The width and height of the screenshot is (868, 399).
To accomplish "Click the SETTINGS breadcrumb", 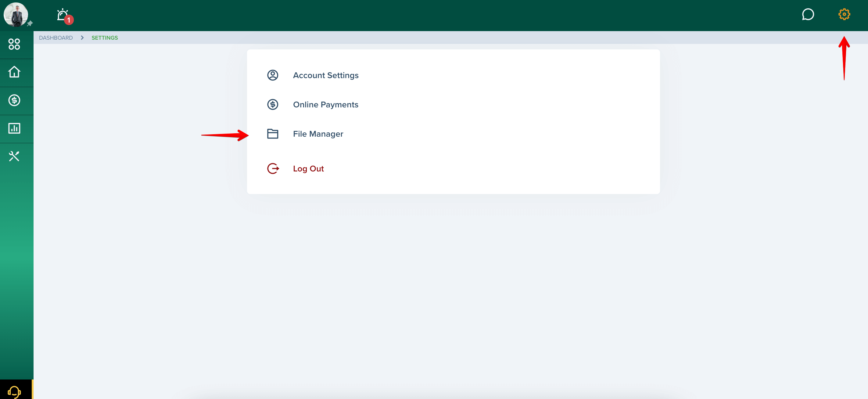I will (x=105, y=38).
